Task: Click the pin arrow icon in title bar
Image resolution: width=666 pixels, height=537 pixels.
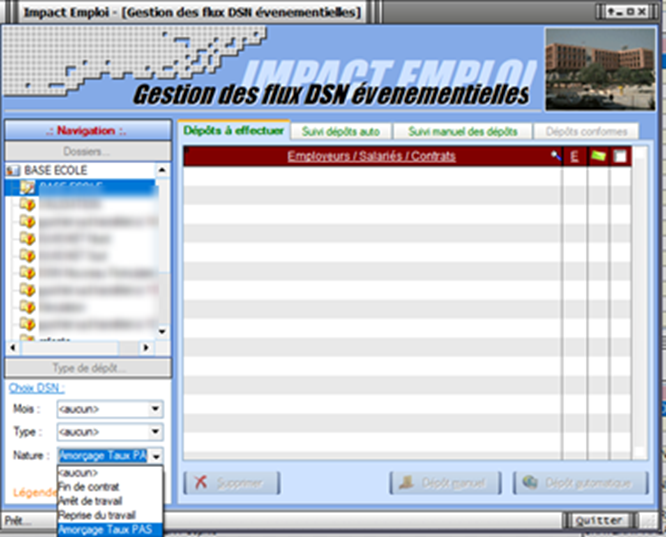Action: 611,12
